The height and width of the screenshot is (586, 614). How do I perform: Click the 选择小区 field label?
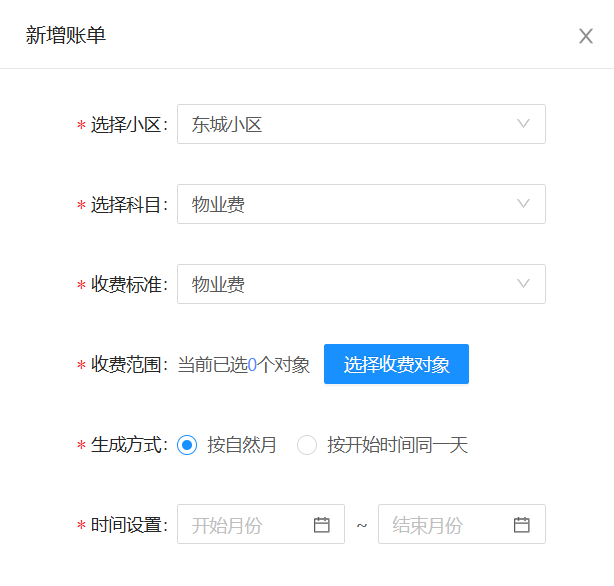(x=129, y=125)
